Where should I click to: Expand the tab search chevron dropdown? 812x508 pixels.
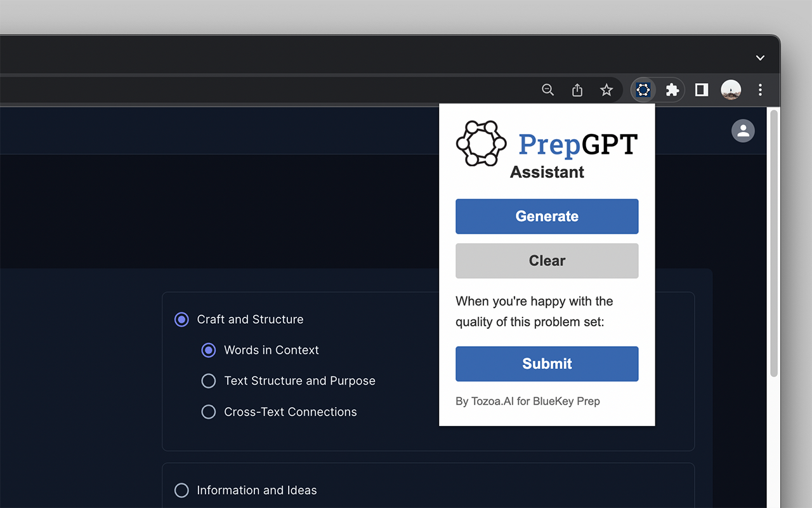[x=760, y=58]
